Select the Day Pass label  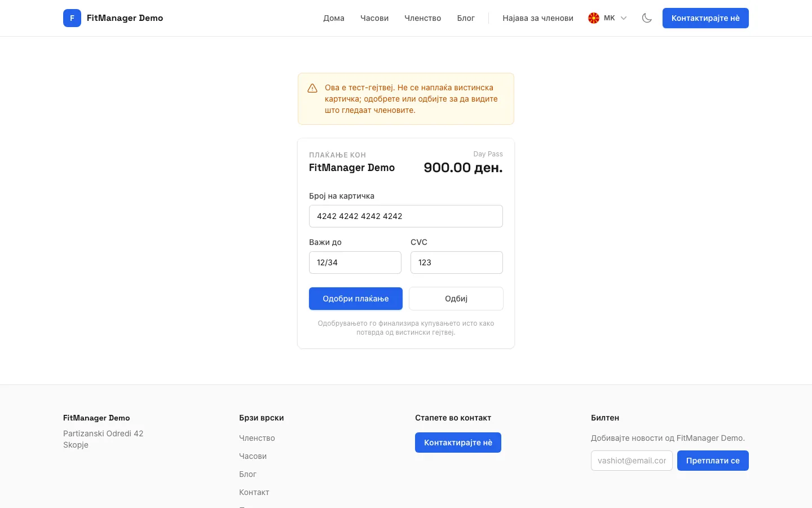[x=488, y=154]
